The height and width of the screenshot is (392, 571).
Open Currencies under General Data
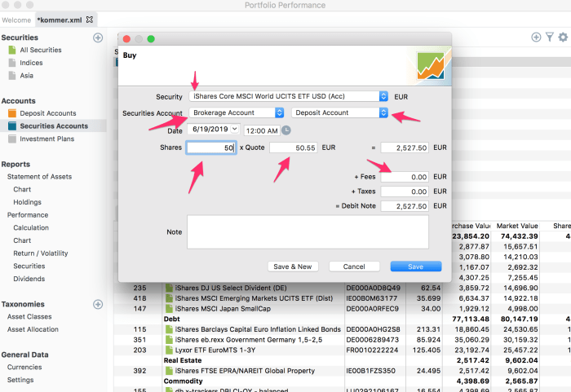coord(24,368)
